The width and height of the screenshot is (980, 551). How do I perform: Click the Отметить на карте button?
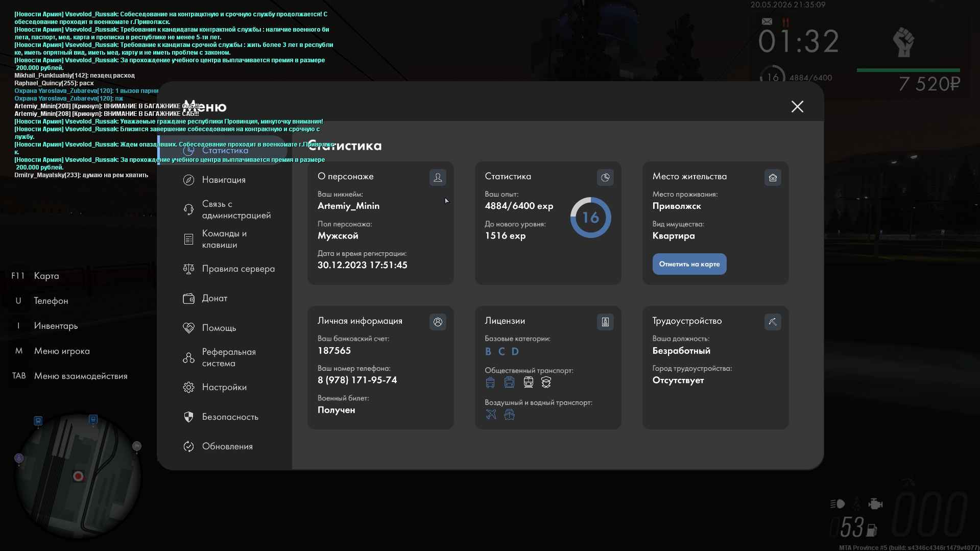point(689,264)
